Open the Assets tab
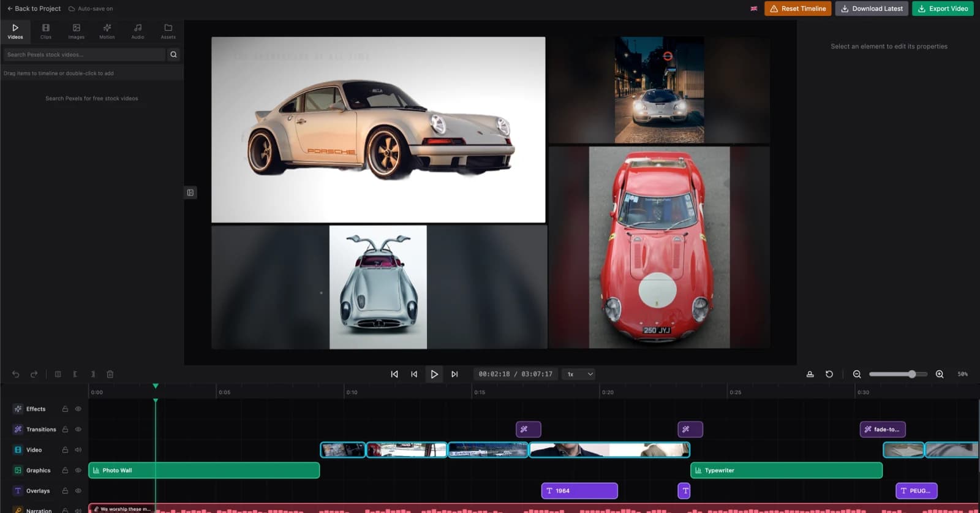The image size is (980, 513). 168,31
